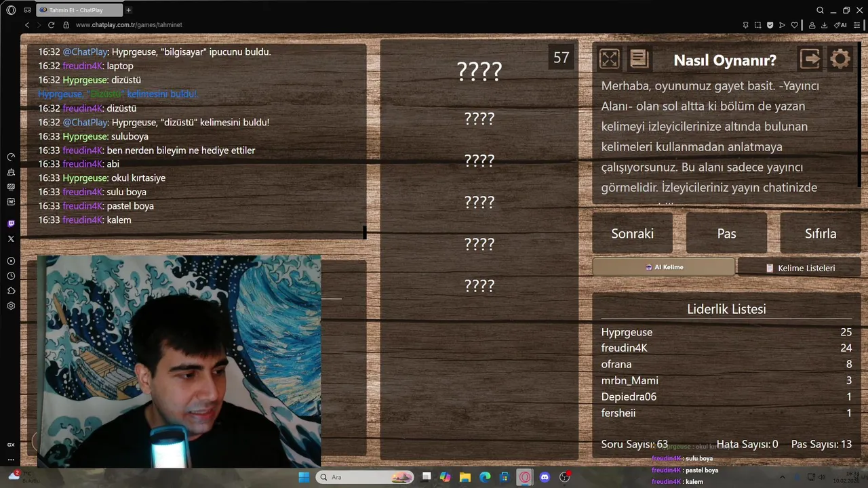Click the address bar URL

tap(129, 25)
